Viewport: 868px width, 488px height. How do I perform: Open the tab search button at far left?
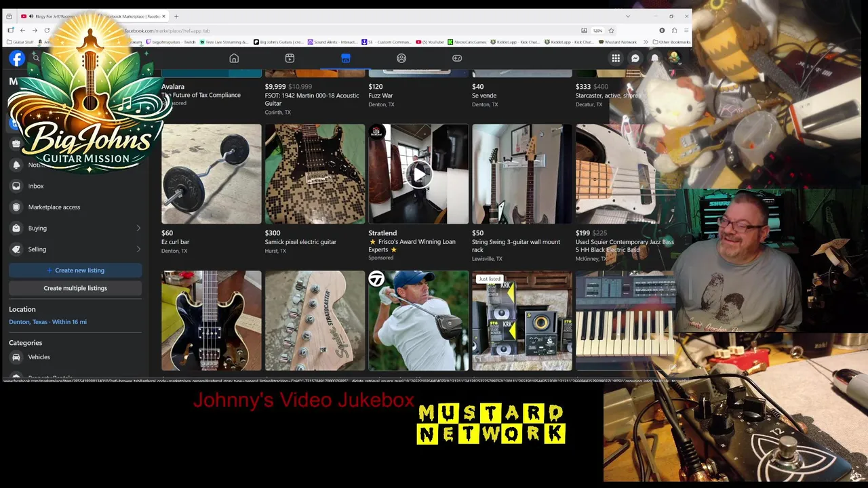[9, 16]
